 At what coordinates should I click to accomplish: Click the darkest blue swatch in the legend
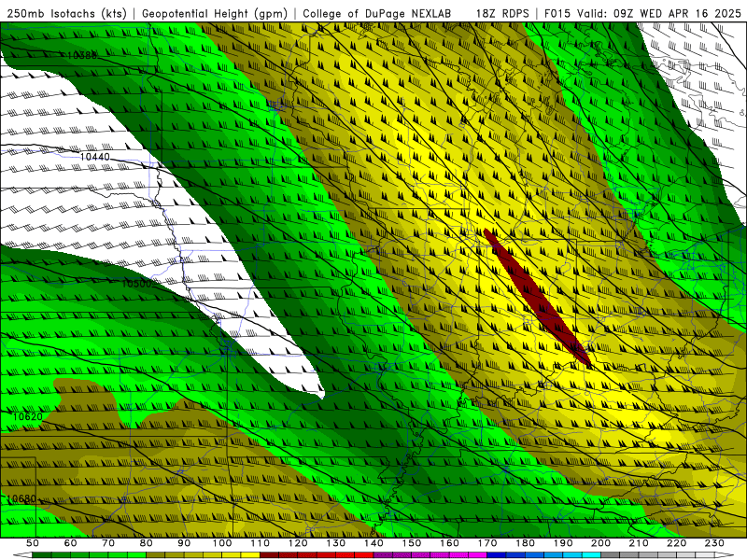(x=497, y=554)
